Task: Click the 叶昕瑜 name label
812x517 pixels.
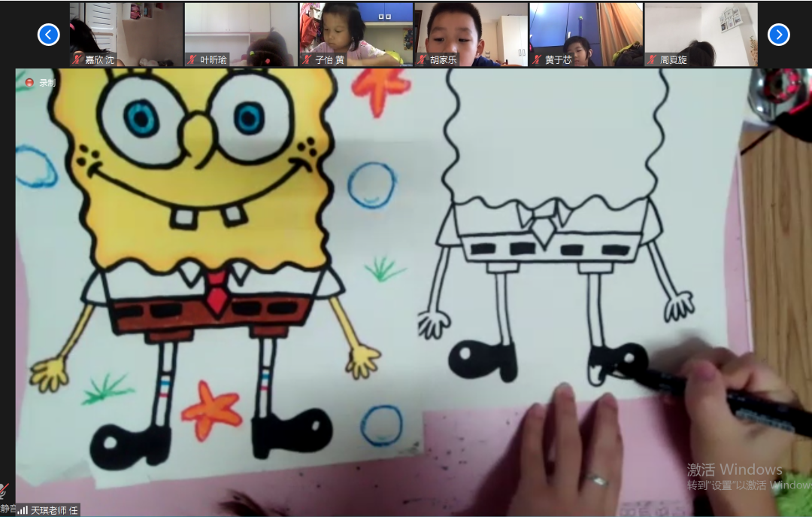Action: pos(214,60)
